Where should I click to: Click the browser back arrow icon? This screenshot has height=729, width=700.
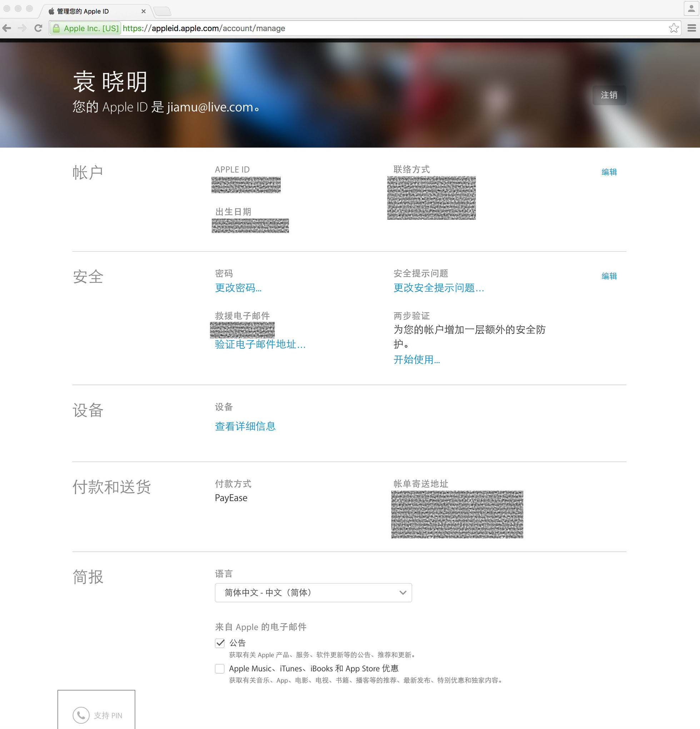click(7, 28)
